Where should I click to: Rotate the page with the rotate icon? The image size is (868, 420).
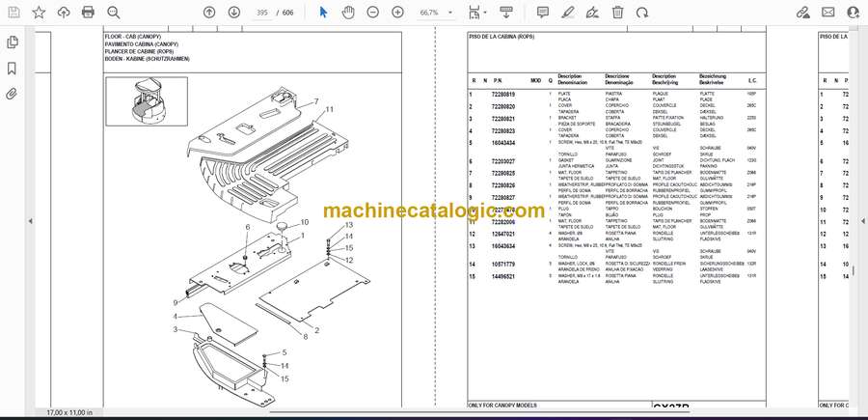click(642, 13)
